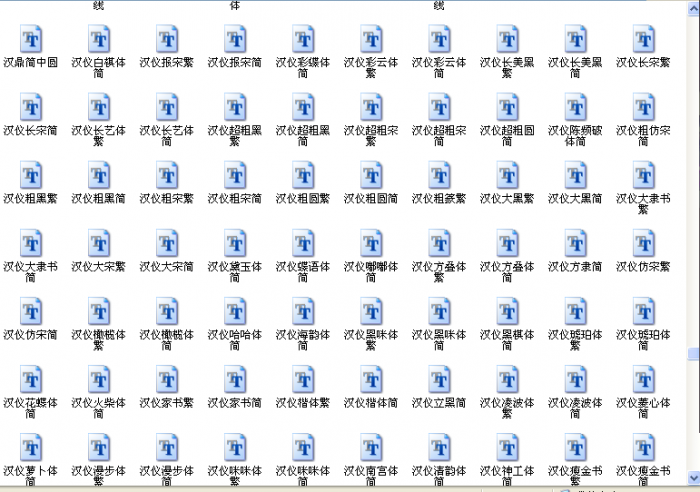The width and height of the screenshot is (700, 492).
Task: Click the label 汉仪仿宋繁
Action: [x=643, y=267]
